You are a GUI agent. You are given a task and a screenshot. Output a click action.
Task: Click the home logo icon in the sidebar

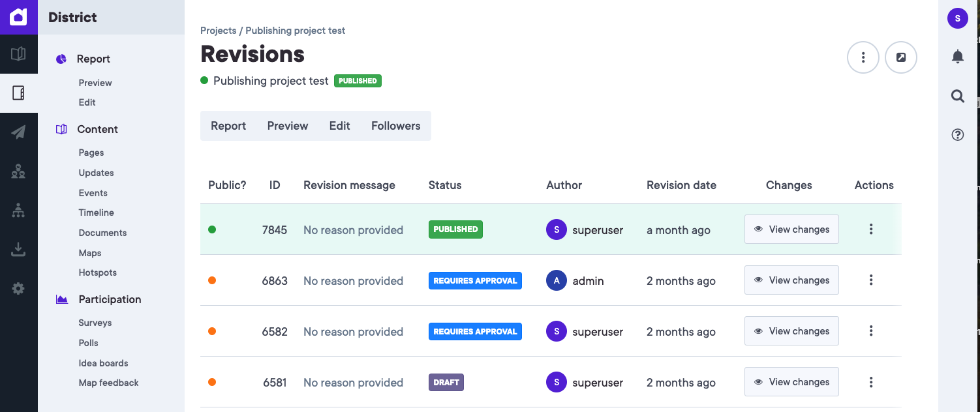pyautogui.click(x=18, y=17)
